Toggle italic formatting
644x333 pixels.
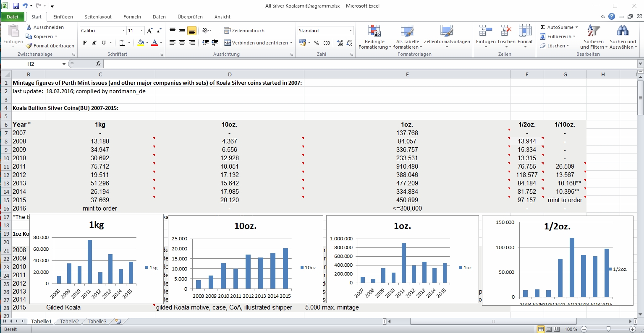coord(94,43)
